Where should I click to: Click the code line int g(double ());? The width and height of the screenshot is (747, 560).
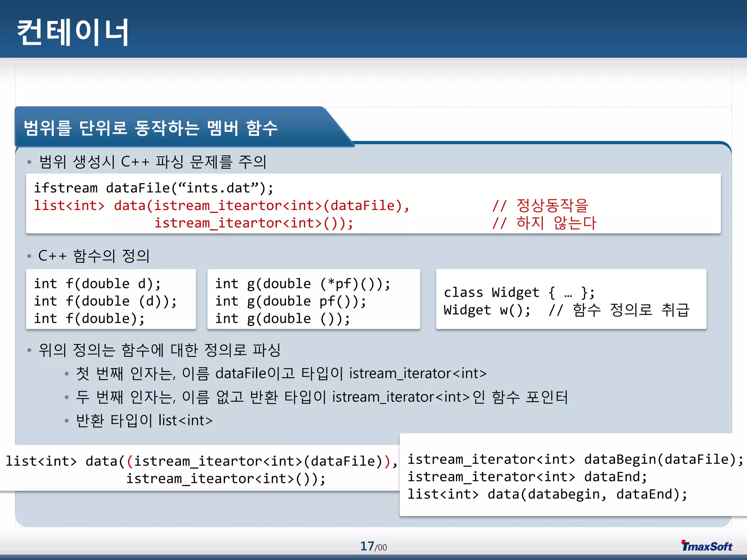[x=283, y=319]
